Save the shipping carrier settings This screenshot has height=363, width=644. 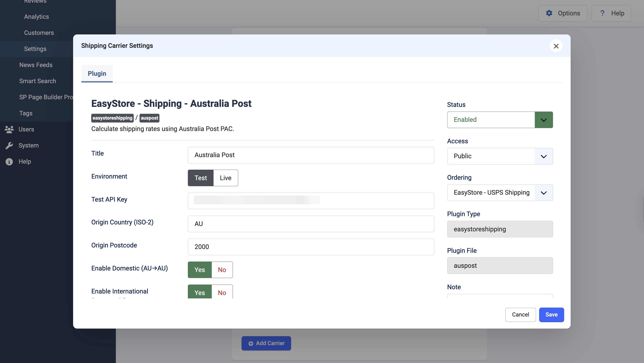pos(551,314)
